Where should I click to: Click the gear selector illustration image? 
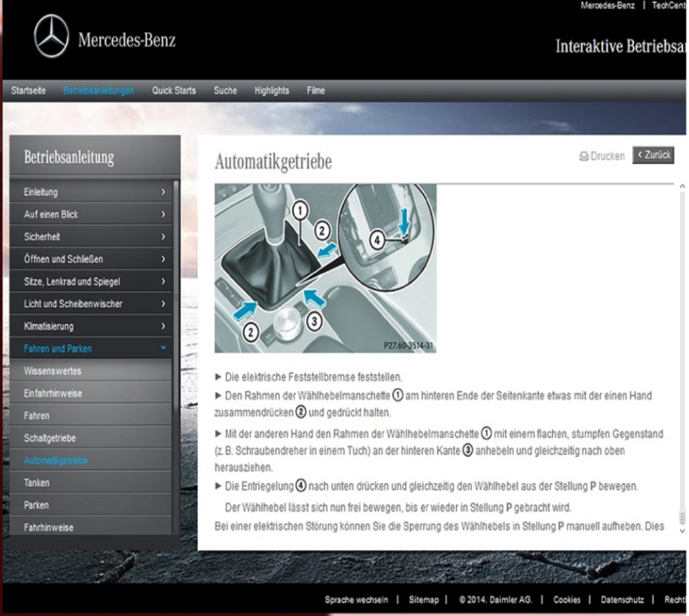(326, 268)
